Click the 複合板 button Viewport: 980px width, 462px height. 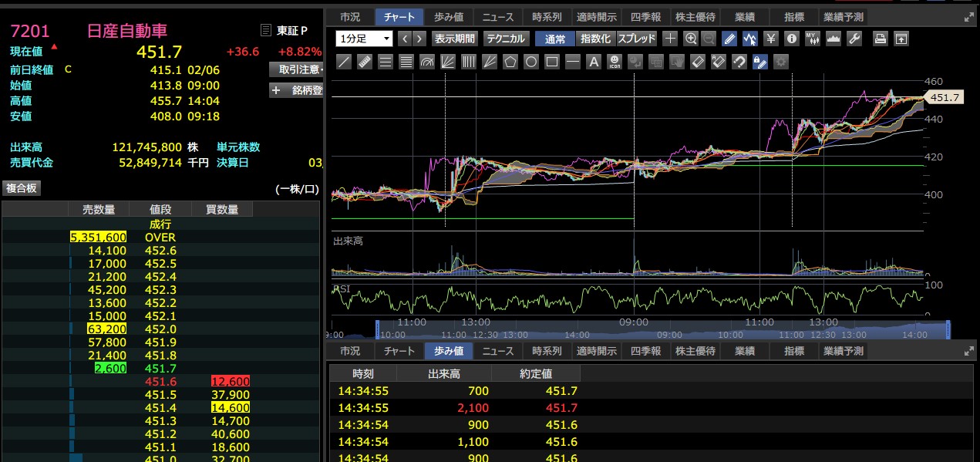[x=22, y=188]
